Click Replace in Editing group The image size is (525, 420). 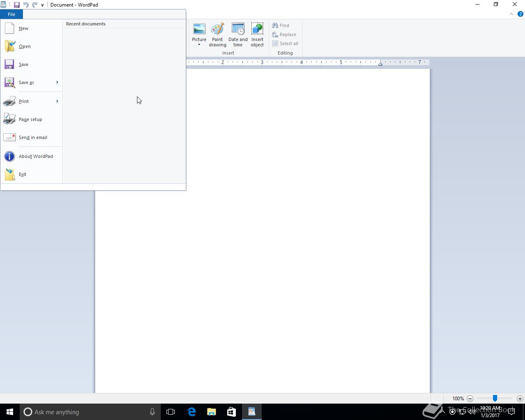coord(284,34)
